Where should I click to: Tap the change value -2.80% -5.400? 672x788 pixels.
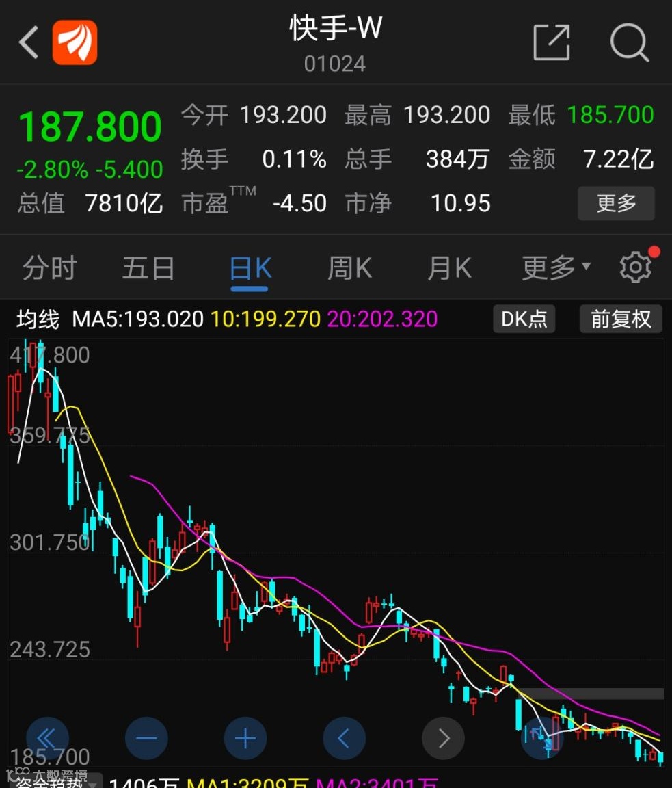point(90,170)
